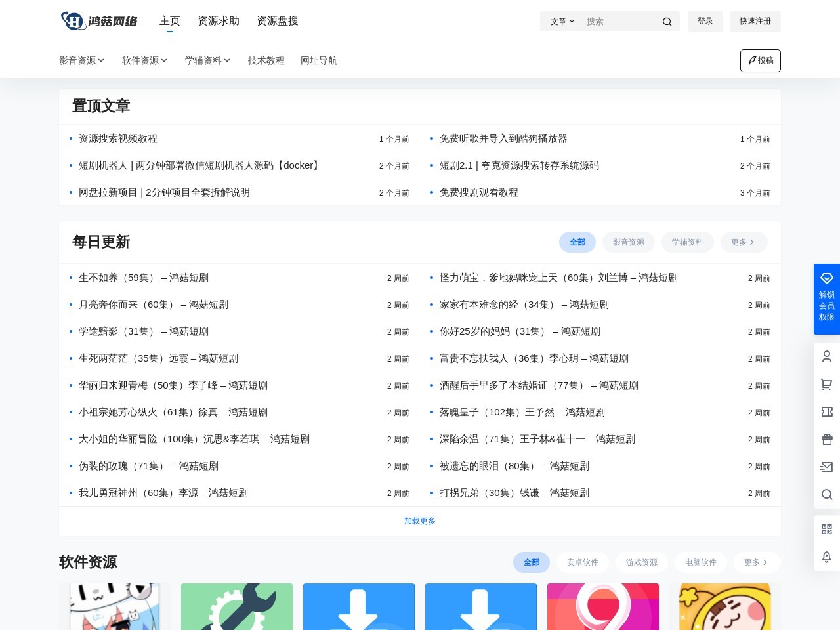Open the 技术教程 menu item

266,60
